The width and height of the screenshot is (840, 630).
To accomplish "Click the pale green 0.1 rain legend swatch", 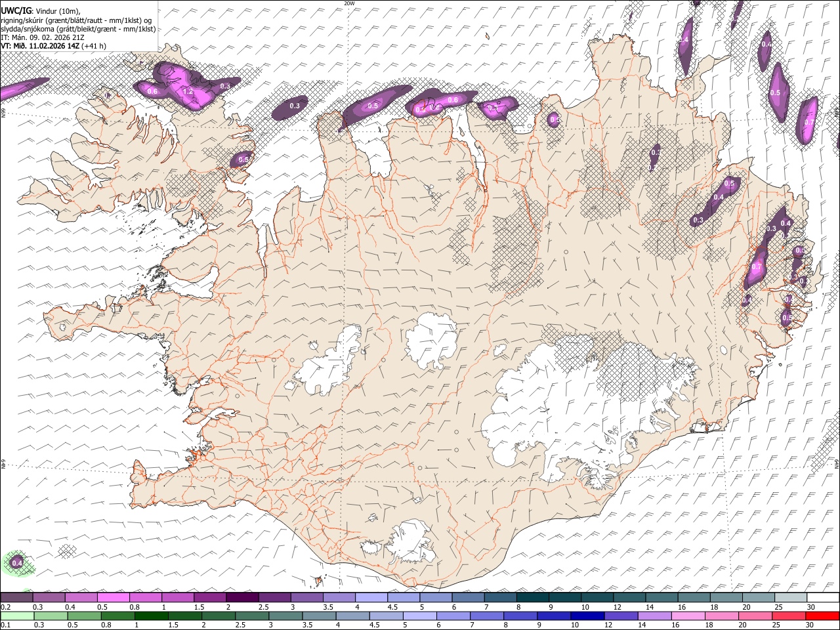I will 16,616.
